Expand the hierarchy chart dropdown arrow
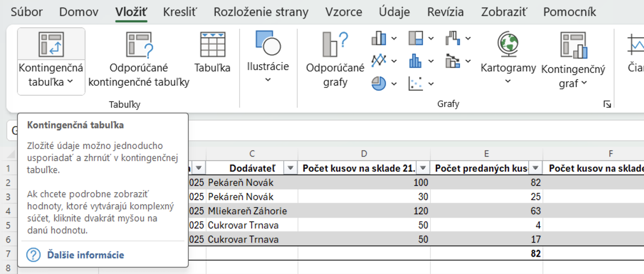Viewport: 644px width, 274px height. (431, 38)
